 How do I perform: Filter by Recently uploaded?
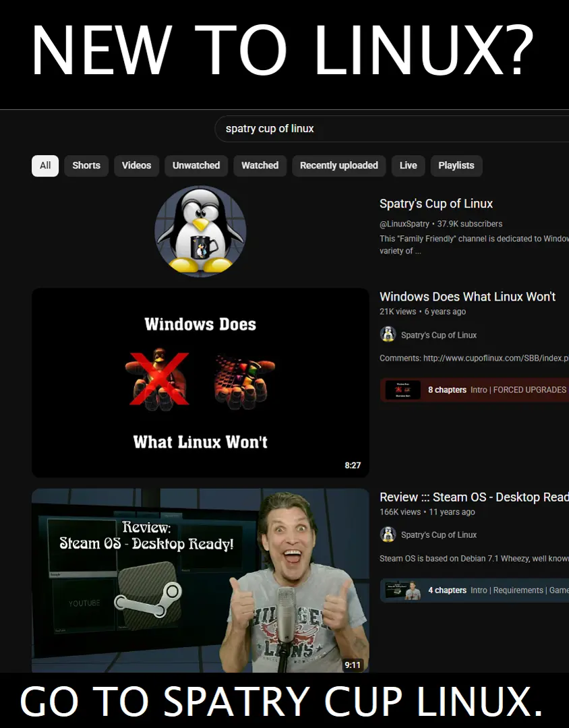coord(338,166)
